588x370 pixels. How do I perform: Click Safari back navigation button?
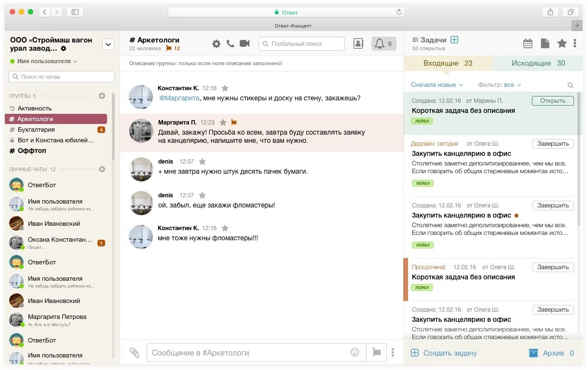pyautogui.click(x=44, y=12)
